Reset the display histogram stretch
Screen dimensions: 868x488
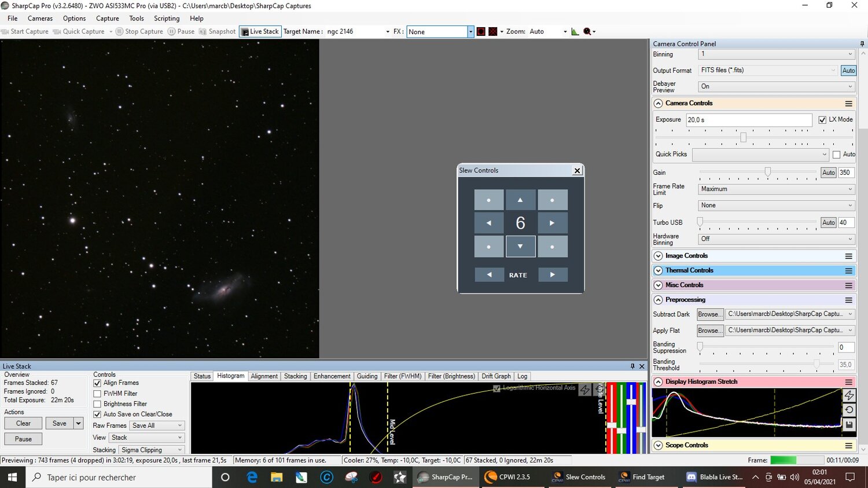849,410
